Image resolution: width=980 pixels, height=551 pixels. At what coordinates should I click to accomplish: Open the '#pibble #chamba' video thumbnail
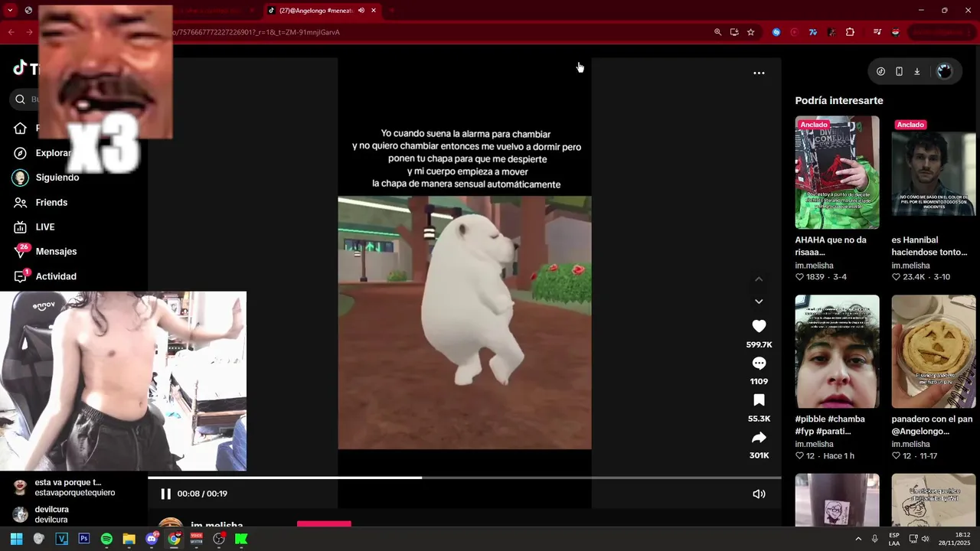837,351
